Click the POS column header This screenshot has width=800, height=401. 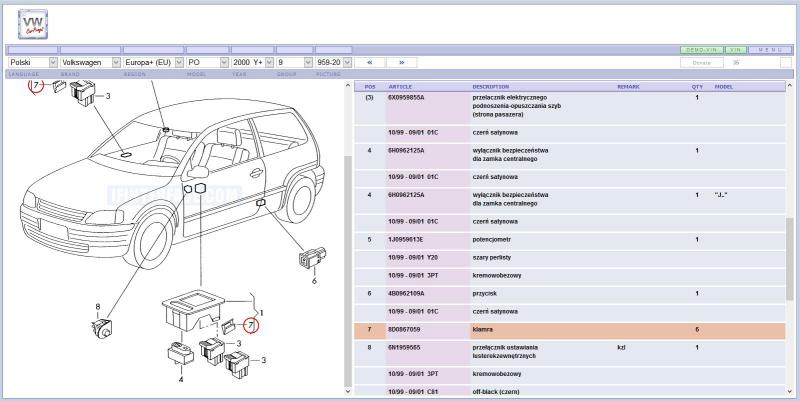click(370, 87)
